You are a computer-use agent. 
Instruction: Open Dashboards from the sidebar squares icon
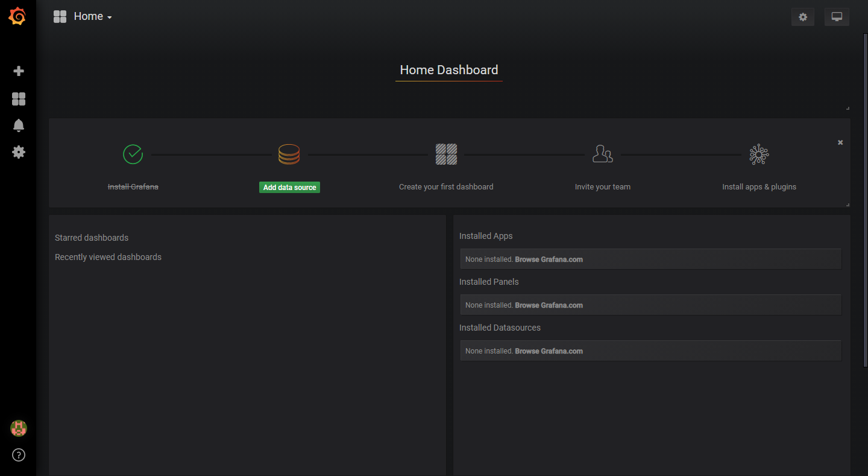point(19,99)
